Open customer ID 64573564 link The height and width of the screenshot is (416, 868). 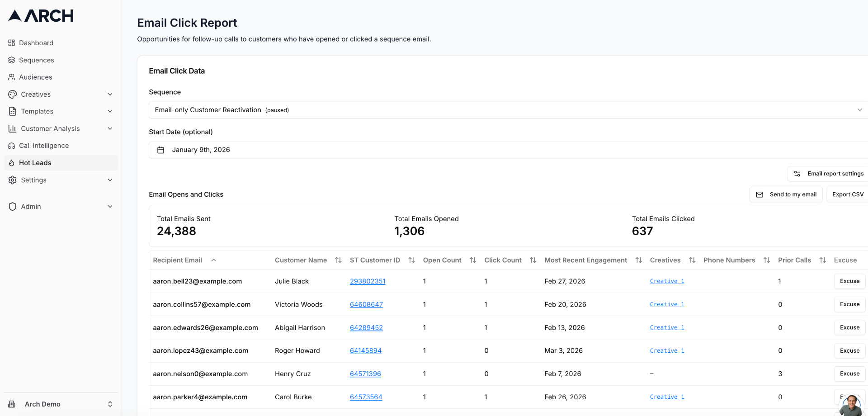[366, 397]
